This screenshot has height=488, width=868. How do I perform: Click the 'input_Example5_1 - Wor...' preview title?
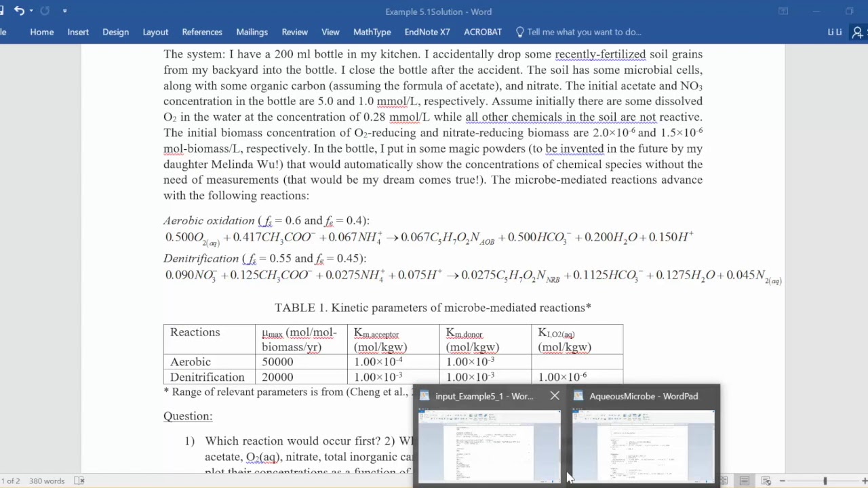click(484, 396)
